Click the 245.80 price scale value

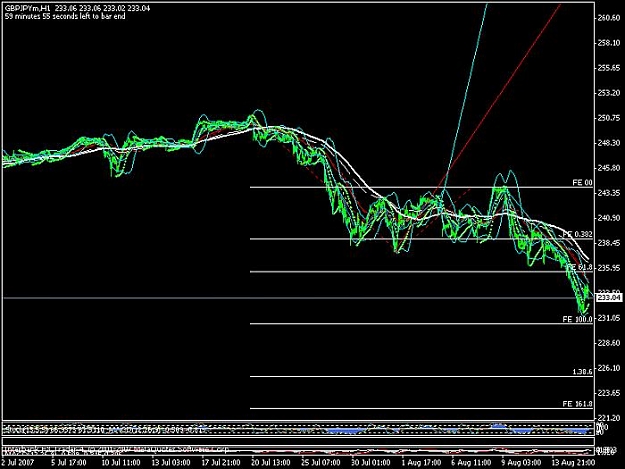tap(609, 168)
